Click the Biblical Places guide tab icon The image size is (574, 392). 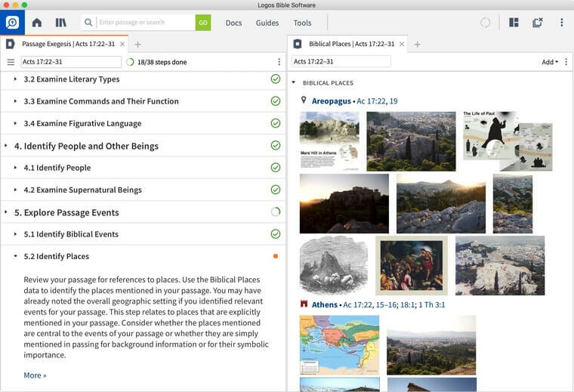(298, 44)
